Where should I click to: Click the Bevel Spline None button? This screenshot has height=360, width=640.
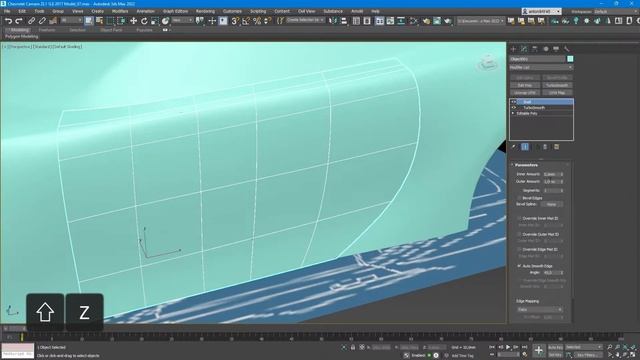(x=551, y=204)
